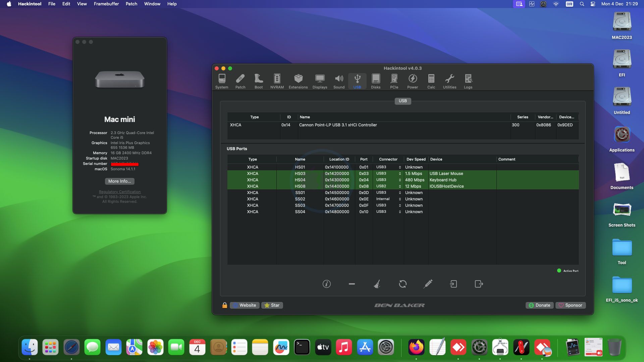Open the Edit menu
The height and width of the screenshot is (362, 644).
(66, 4)
